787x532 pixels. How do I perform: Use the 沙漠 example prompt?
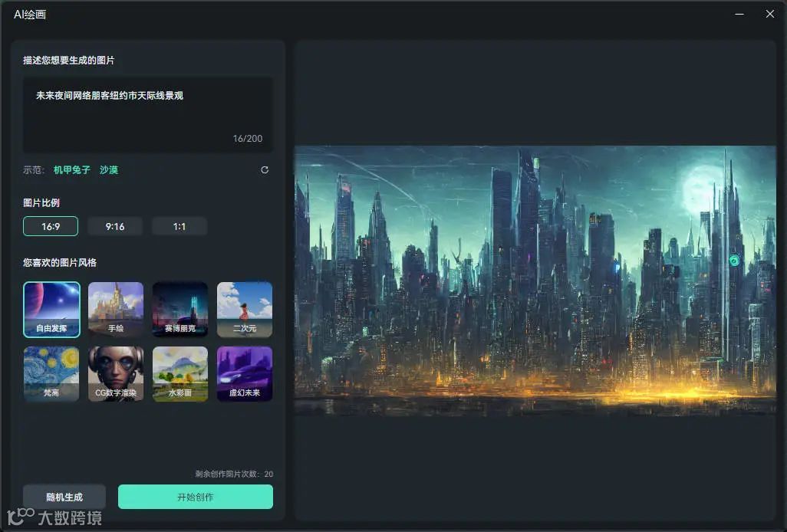pyautogui.click(x=109, y=170)
